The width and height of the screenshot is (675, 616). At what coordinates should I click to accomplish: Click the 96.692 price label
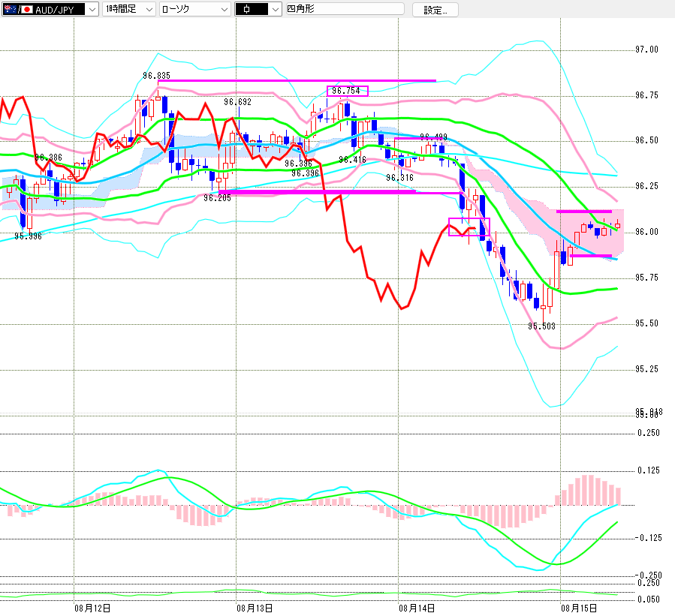click(237, 102)
